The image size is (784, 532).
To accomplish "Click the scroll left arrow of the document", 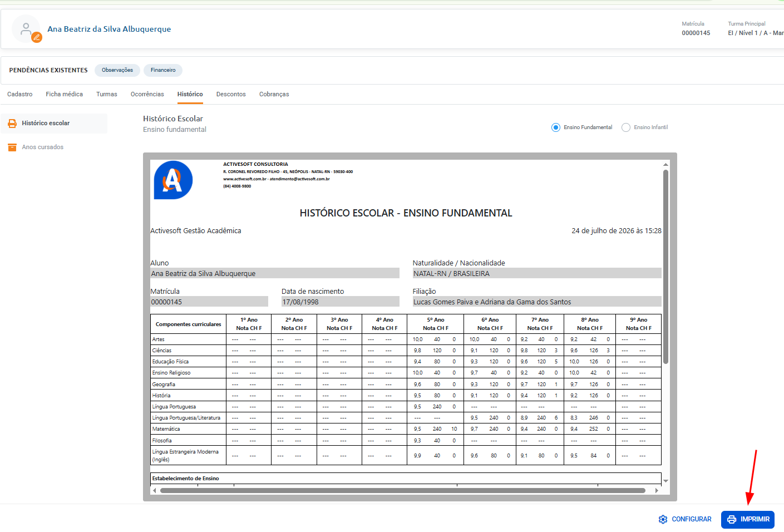I will (x=155, y=491).
